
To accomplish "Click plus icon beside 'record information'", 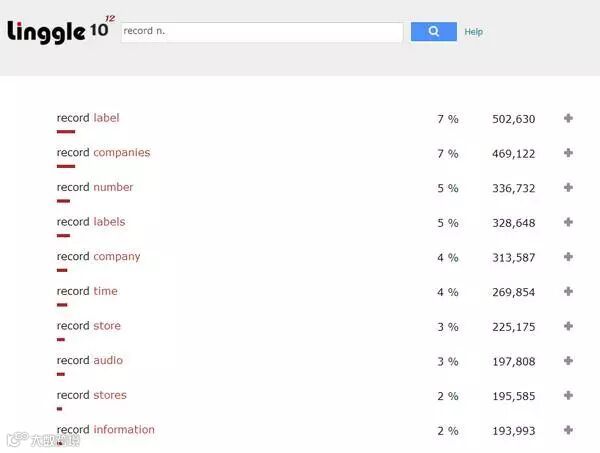I will [x=568, y=430].
